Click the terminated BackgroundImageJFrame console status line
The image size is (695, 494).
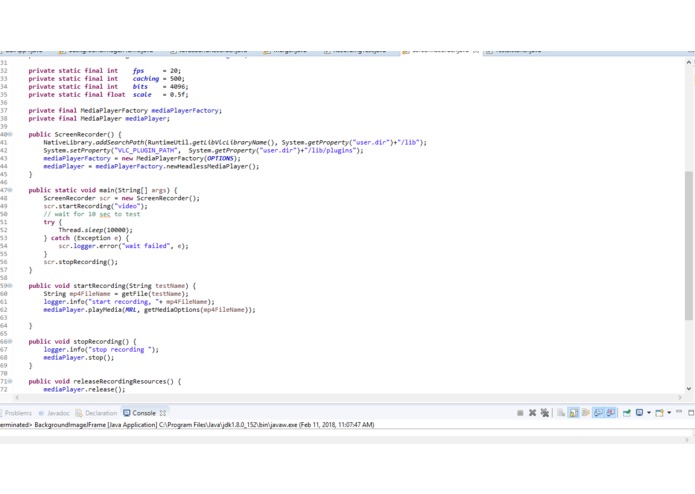pyautogui.click(x=187, y=425)
